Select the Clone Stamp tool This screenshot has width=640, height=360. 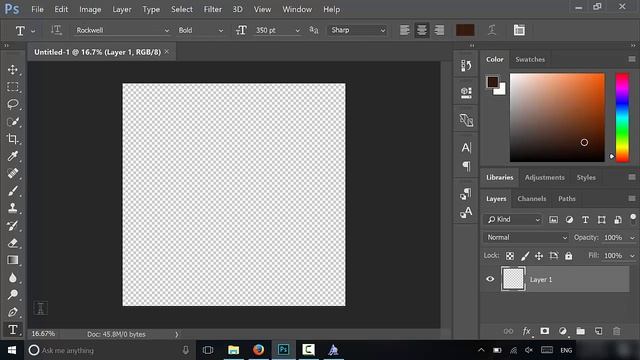(x=13, y=208)
